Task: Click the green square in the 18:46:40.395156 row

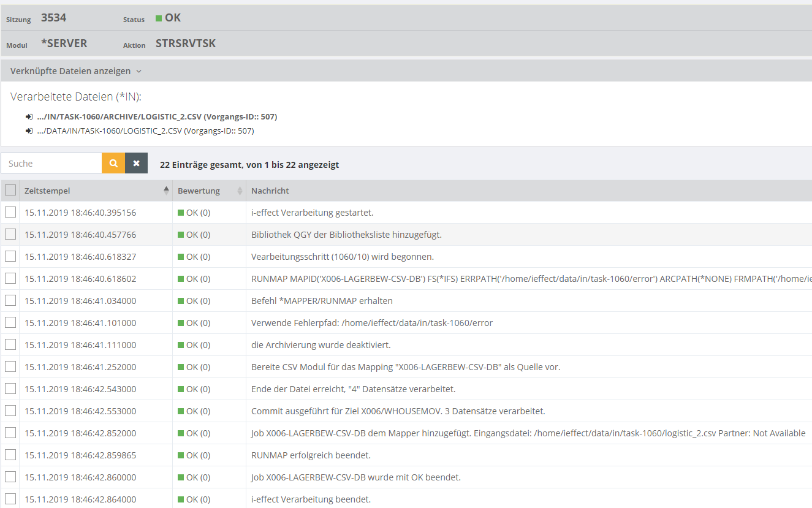Action: (x=181, y=213)
